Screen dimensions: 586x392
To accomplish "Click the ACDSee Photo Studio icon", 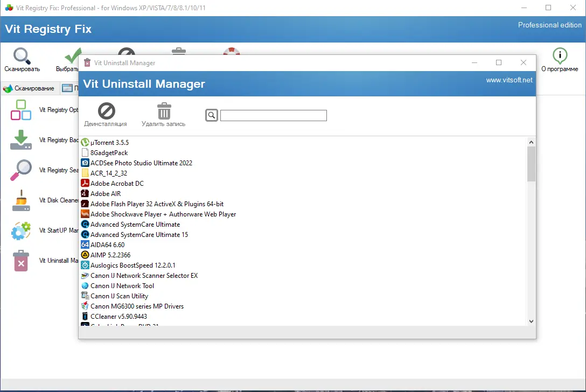I will pos(85,163).
